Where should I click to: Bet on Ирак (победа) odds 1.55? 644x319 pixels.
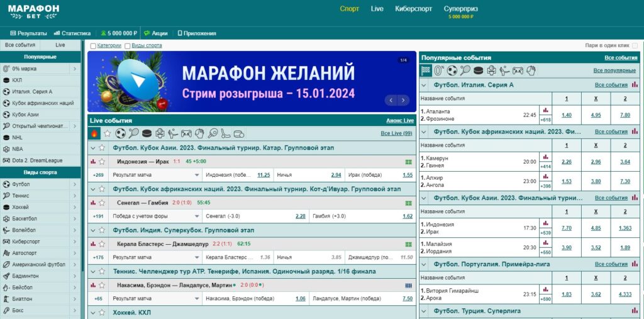click(x=408, y=175)
